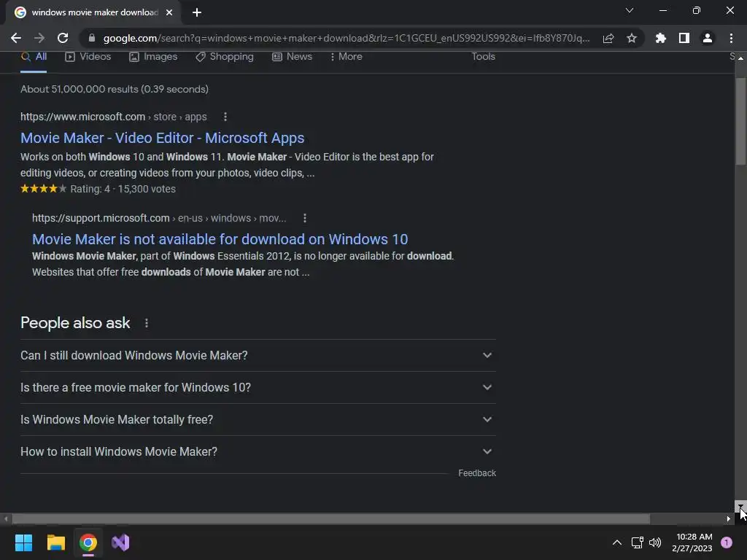Expand "Can I still download Windows Movie Maker?"
The height and width of the screenshot is (560, 747).
pyautogui.click(x=258, y=355)
